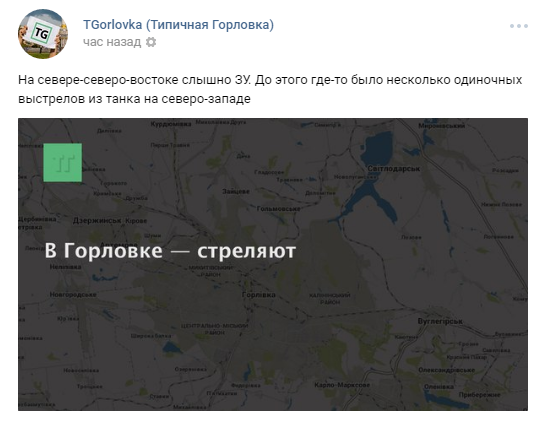Viewport: 547px width, 429px height.
Task: Click the Гольмовське label on the map
Action: click(278, 209)
